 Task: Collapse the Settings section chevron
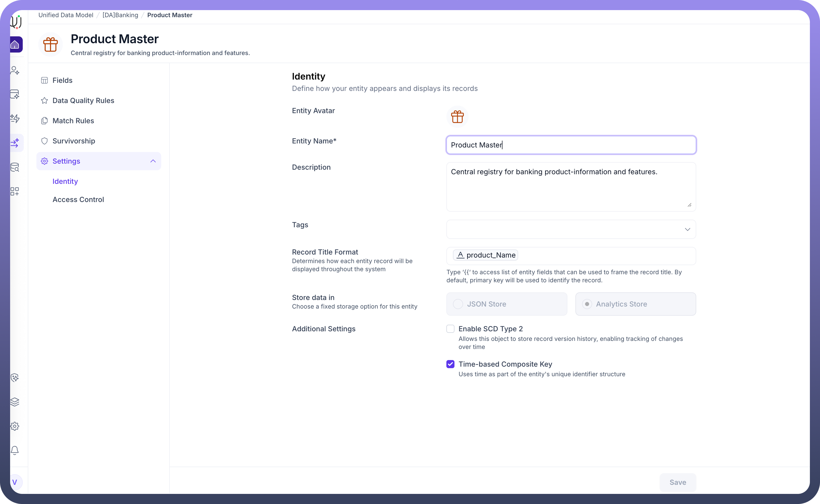[x=153, y=161]
